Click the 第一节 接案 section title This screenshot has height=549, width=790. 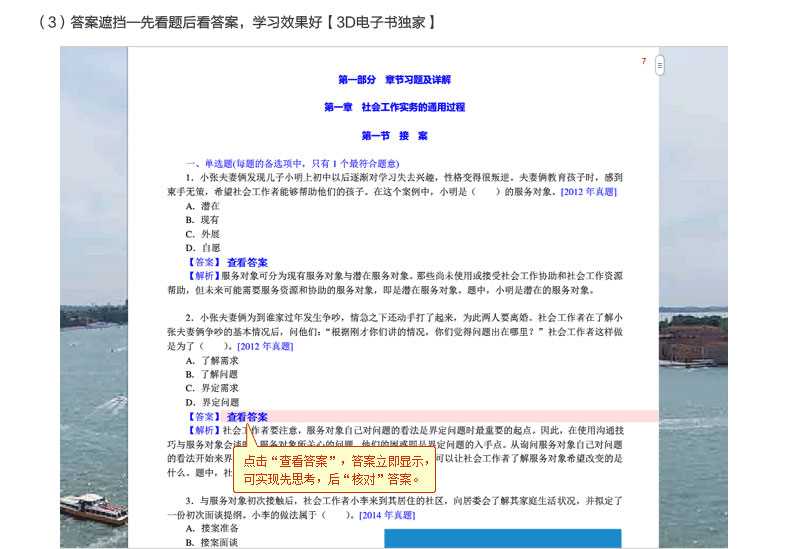click(394, 136)
